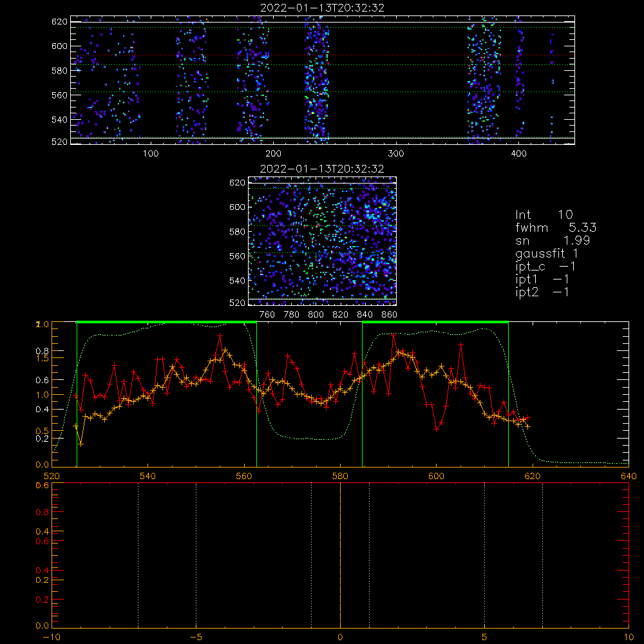Click the 'ipt_c -1' parameter line
This screenshot has width=644, height=644.
tap(545, 267)
